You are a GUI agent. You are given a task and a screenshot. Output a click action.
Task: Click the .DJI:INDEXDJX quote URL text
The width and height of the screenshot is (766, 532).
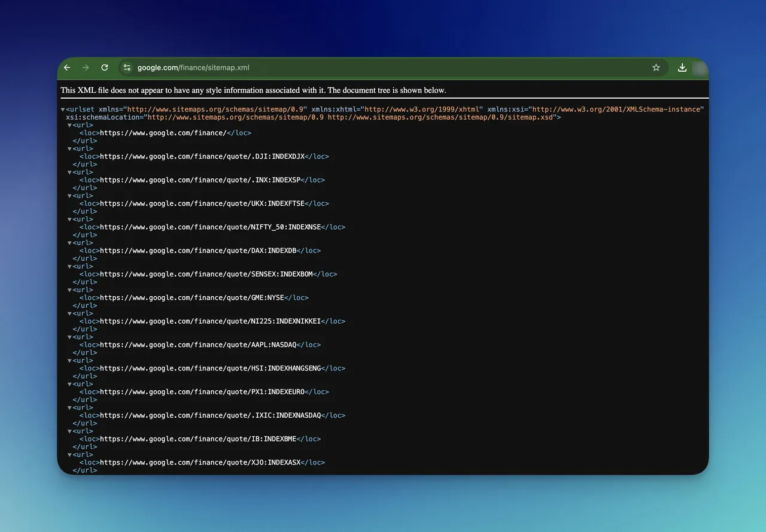click(202, 157)
